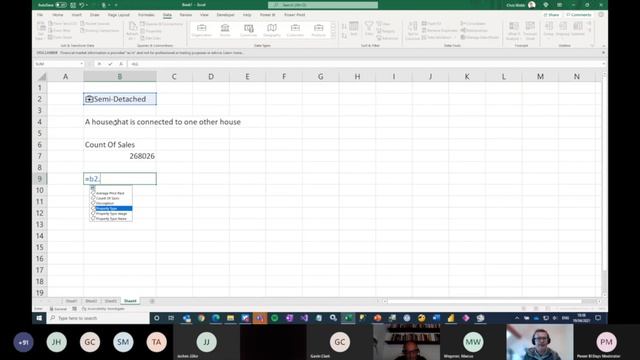Open the Developer ribbon tab
This screenshot has width=640, height=360.
[x=225, y=15]
